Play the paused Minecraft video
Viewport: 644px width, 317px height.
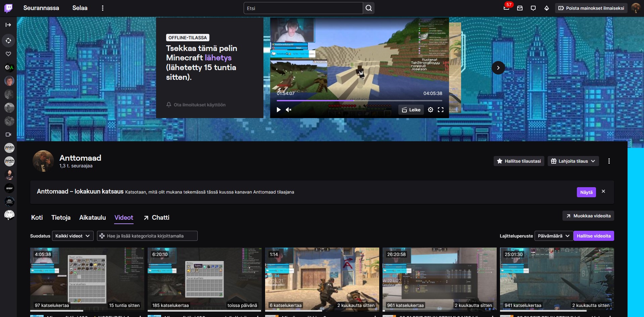click(x=279, y=110)
